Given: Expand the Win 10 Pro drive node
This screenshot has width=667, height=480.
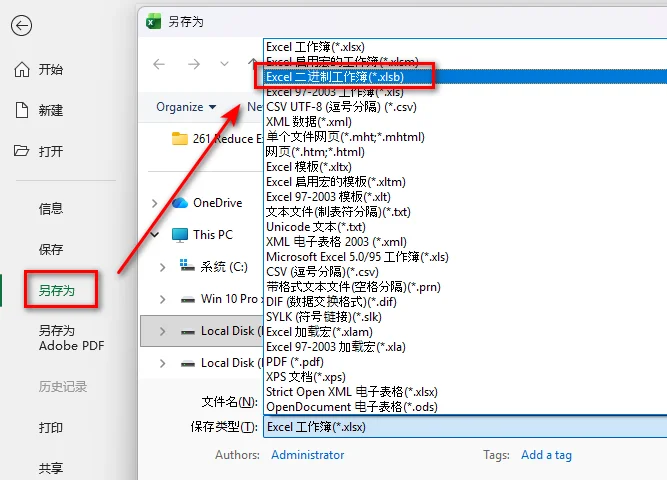Looking at the screenshot, I should click(x=162, y=299).
